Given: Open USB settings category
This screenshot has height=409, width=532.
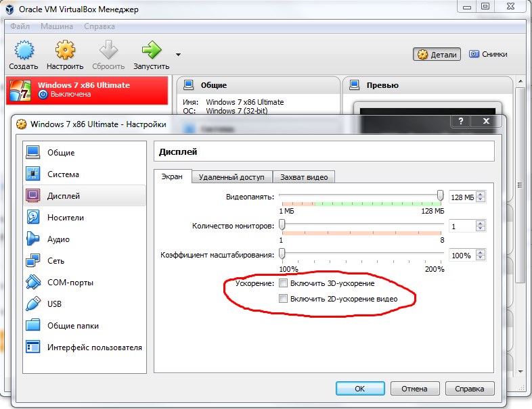Looking at the screenshot, I should click(x=85, y=304).
